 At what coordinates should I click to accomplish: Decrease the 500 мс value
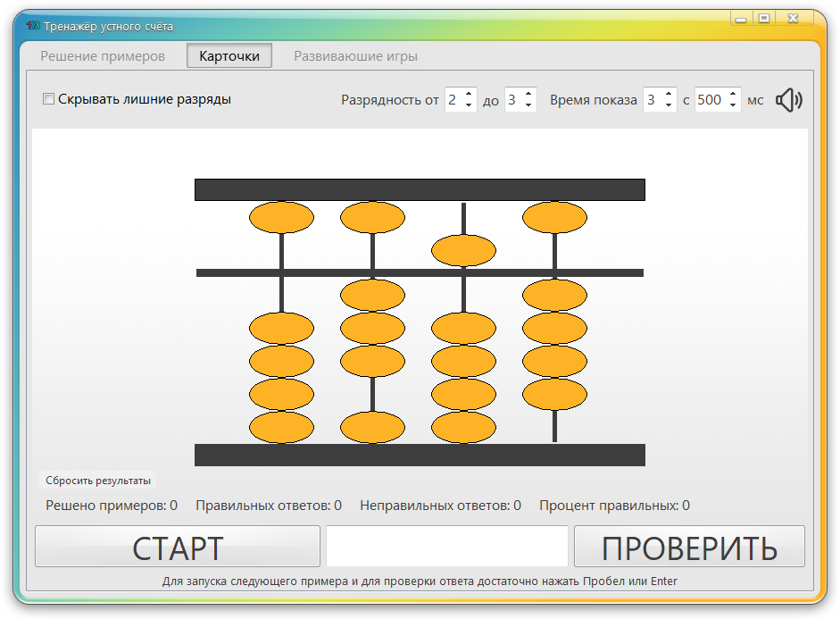pos(733,105)
